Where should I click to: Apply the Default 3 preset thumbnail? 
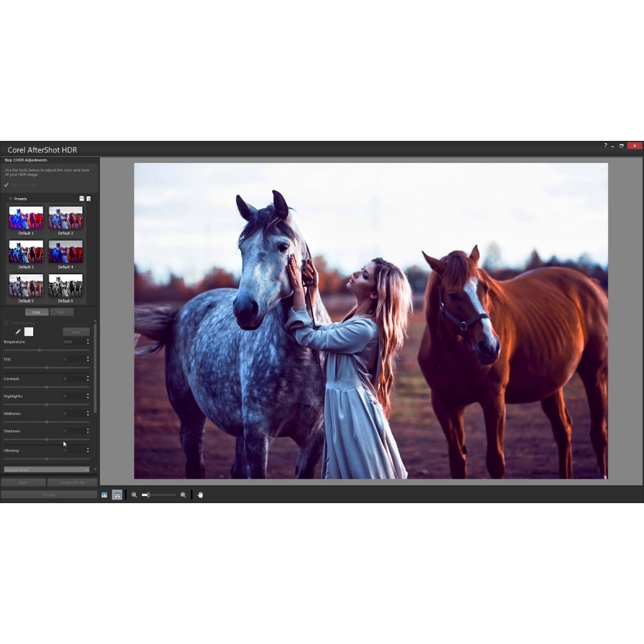(x=26, y=252)
